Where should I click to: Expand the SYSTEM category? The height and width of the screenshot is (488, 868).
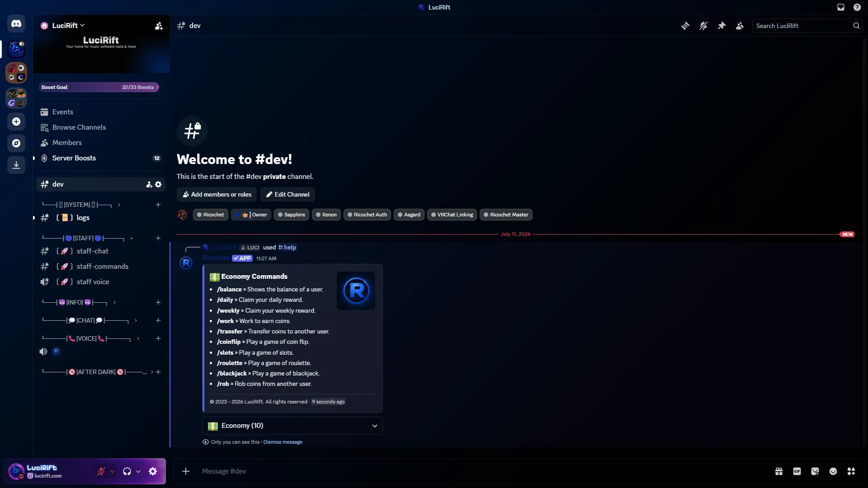pos(81,205)
